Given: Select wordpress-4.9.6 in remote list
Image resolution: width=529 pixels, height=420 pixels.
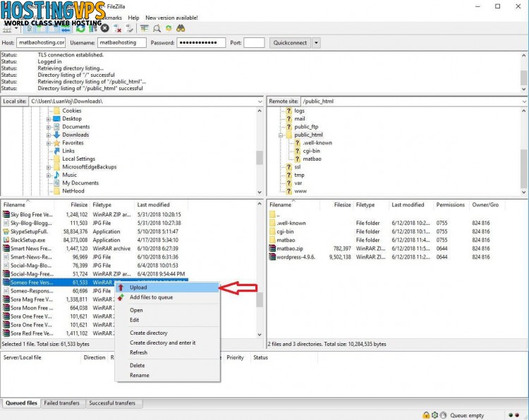Looking at the screenshot, I should coord(296,257).
